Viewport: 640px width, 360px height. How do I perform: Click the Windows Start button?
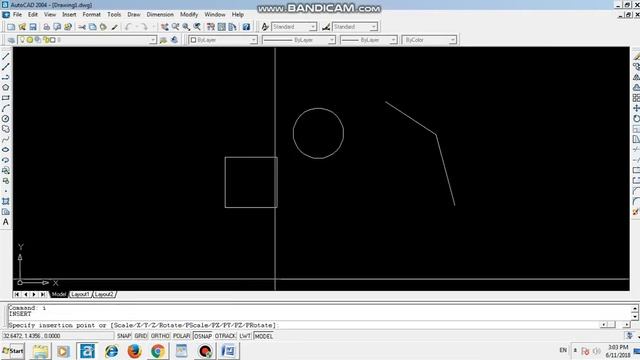pos(13,351)
